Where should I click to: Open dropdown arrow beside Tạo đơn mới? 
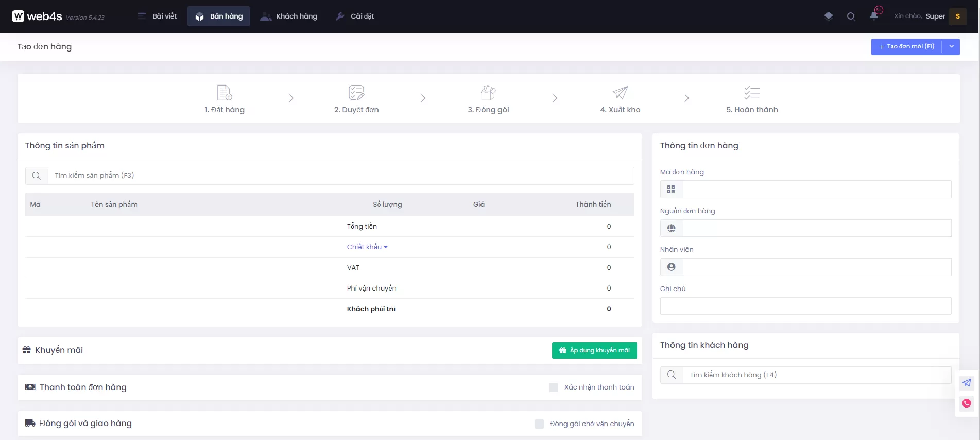[952, 47]
